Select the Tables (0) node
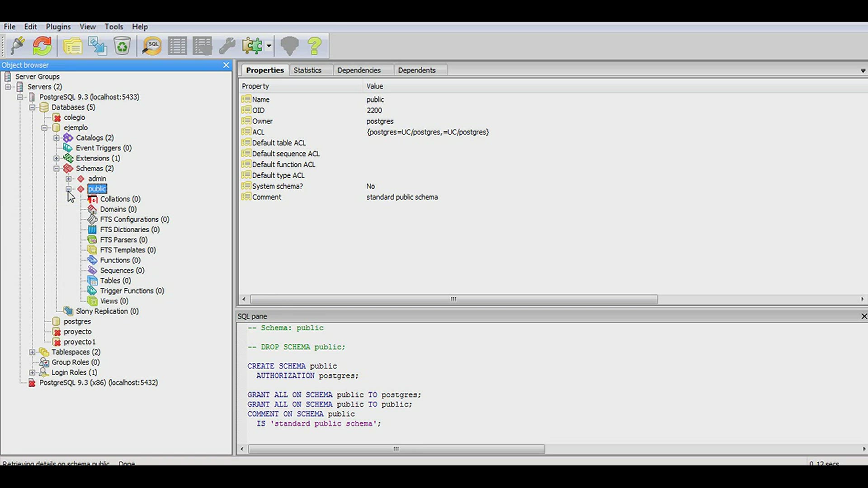868x488 pixels. [115, 281]
